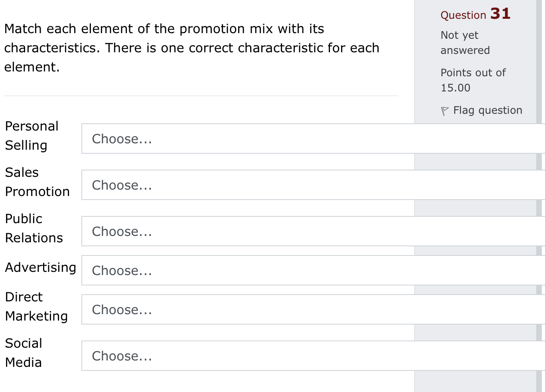This screenshot has height=392, width=545.
Task: Click the Social Media label
Action: (24, 353)
